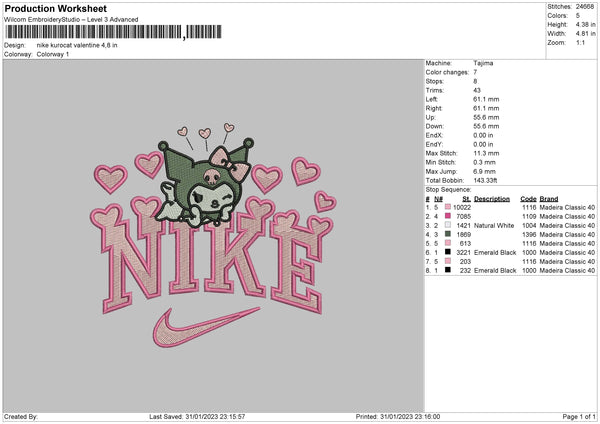Click the 'Stop Sequence:' label

[448, 190]
